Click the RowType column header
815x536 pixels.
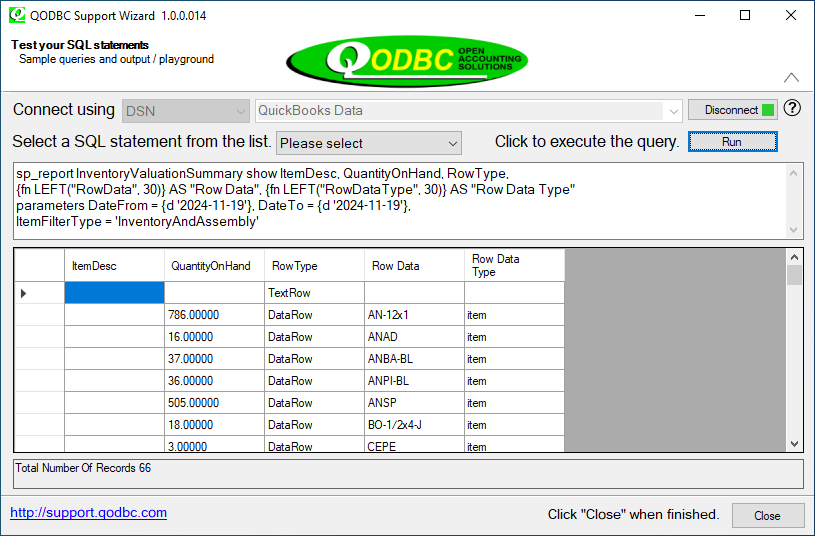pyautogui.click(x=314, y=266)
